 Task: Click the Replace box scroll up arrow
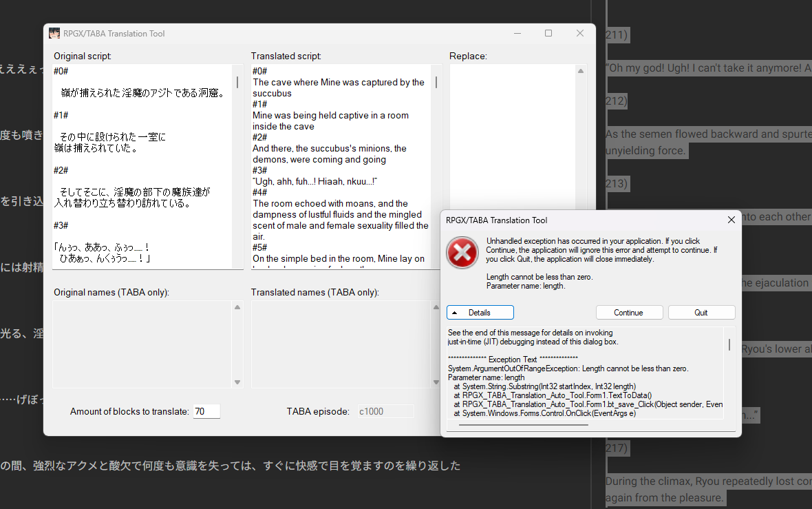click(x=581, y=71)
